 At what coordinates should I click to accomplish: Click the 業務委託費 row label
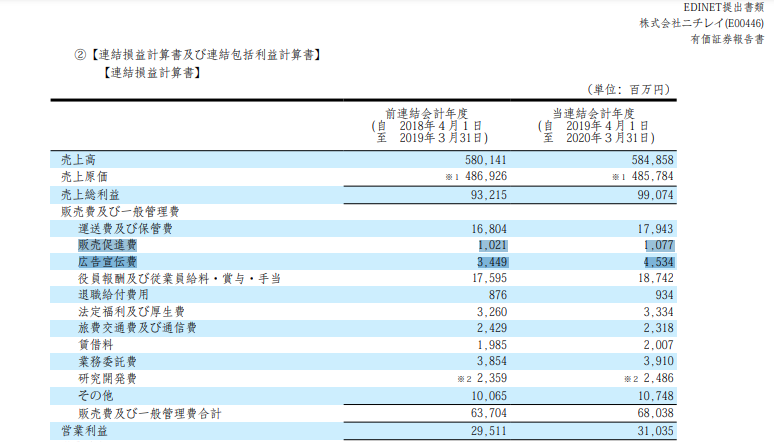108,362
